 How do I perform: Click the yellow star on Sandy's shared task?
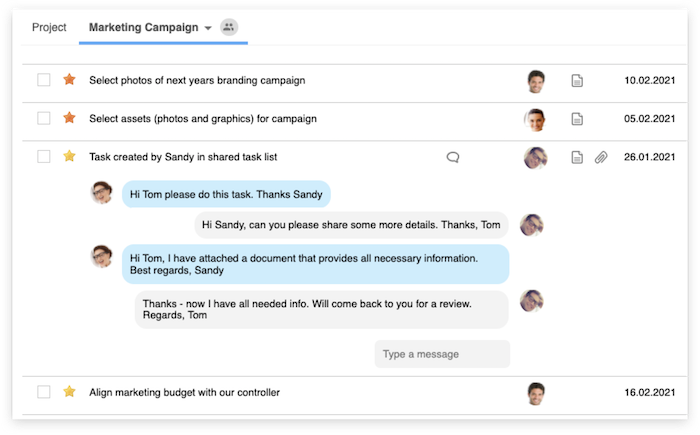click(69, 156)
